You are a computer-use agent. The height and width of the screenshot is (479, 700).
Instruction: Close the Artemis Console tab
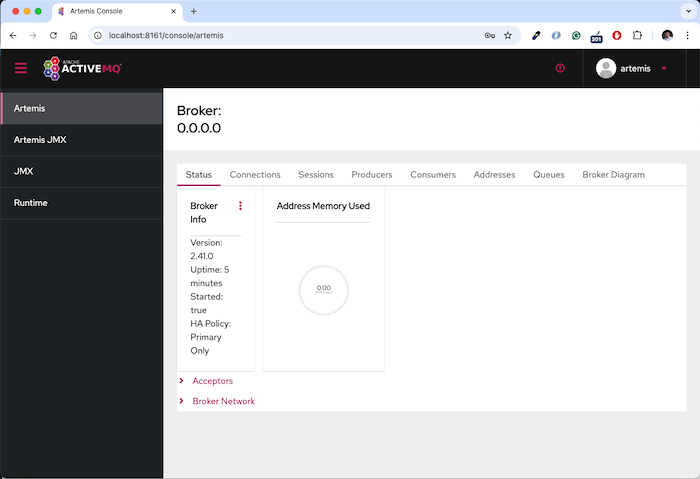point(174,11)
